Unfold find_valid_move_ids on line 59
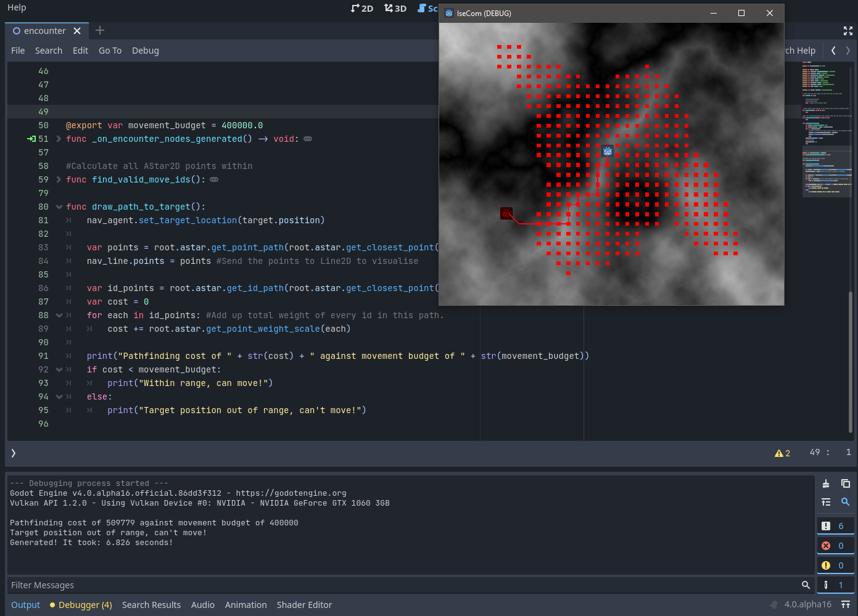 (59, 179)
